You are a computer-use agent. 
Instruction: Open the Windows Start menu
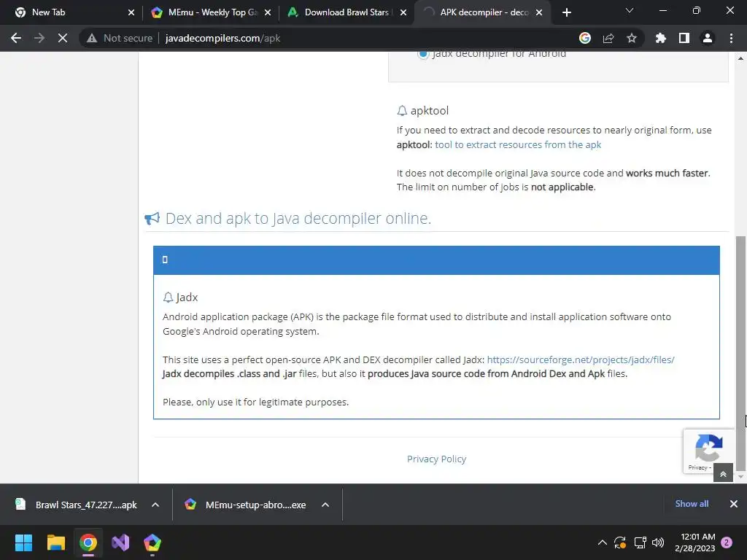click(x=23, y=542)
